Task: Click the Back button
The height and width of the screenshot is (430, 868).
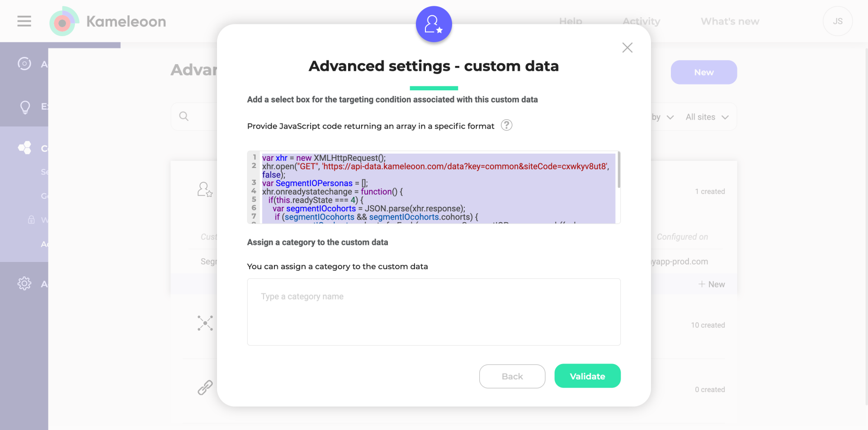Action: tap(512, 376)
